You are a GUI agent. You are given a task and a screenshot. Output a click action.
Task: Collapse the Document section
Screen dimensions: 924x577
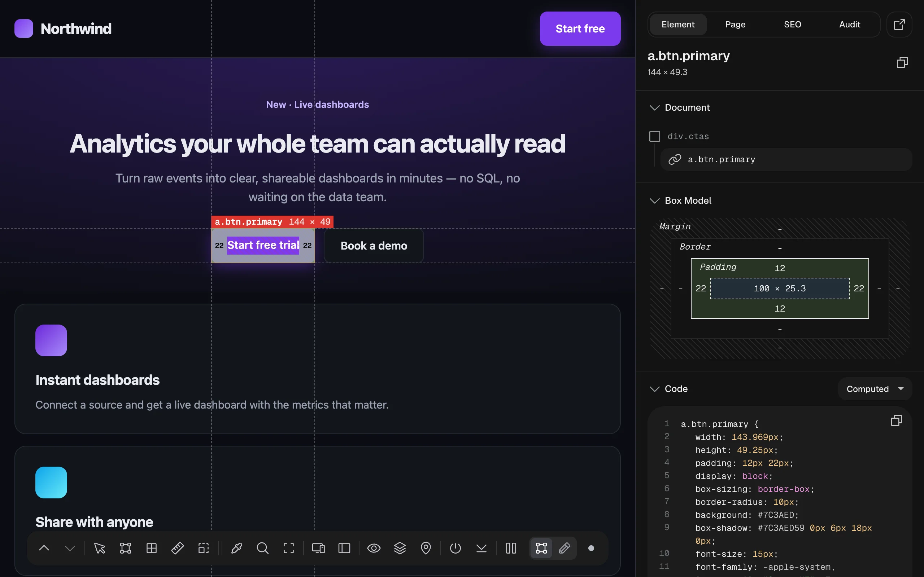coord(654,107)
